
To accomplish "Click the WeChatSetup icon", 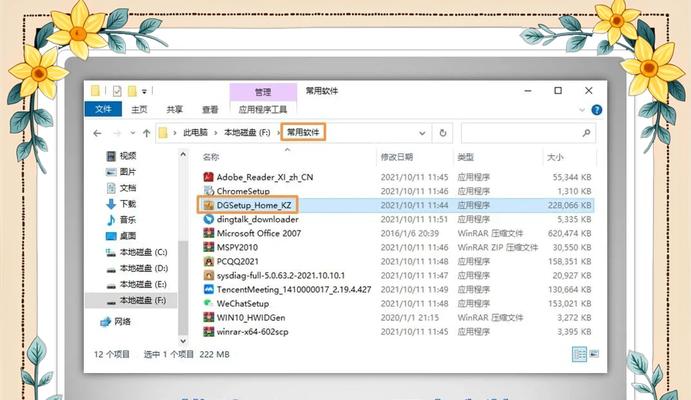I will pos(208,304).
